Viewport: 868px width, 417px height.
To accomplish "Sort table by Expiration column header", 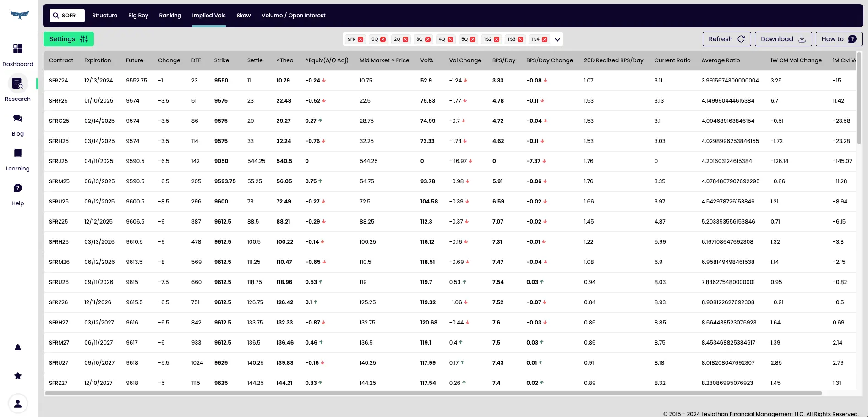I will coord(98,60).
